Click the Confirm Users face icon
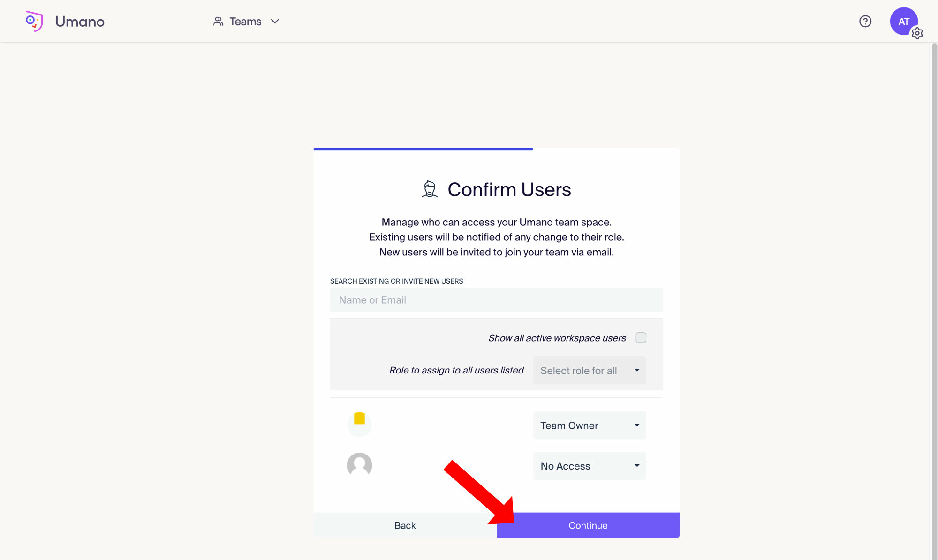 pos(429,189)
